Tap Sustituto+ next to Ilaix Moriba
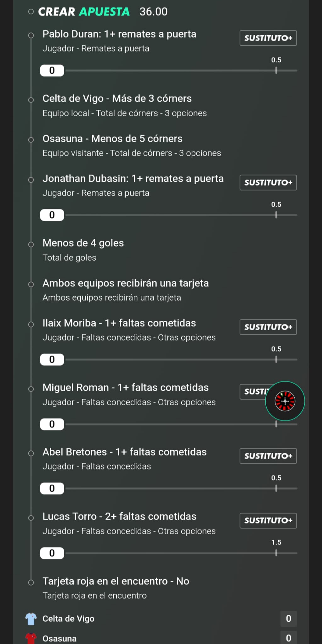322x644 pixels. click(268, 327)
